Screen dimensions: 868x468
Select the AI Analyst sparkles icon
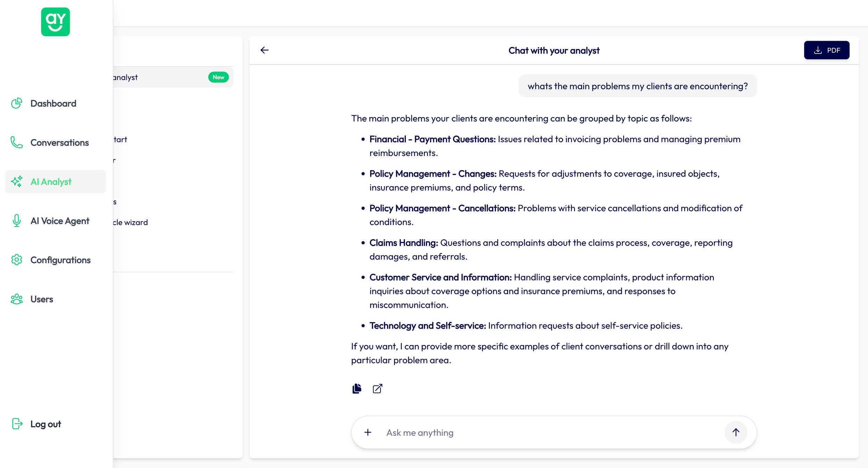click(16, 181)
